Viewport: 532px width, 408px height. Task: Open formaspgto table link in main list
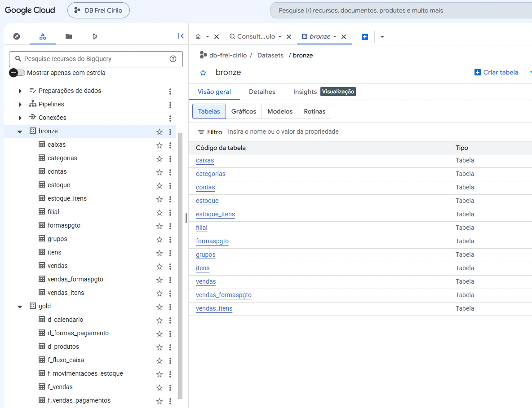coord(213,241)
